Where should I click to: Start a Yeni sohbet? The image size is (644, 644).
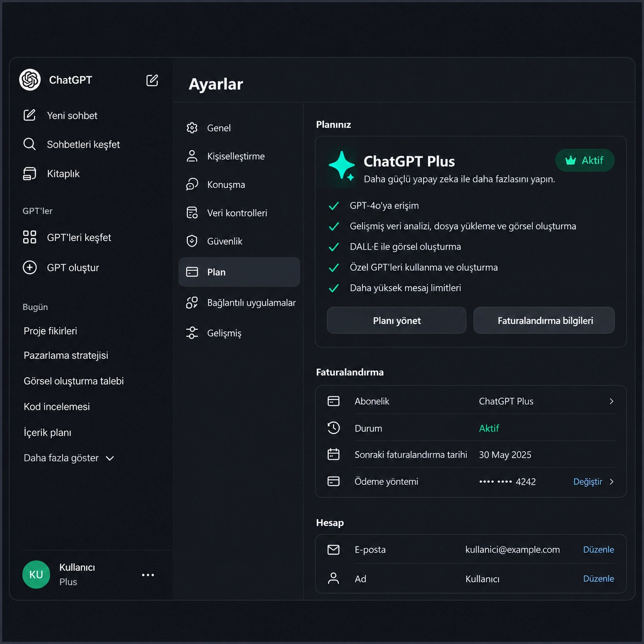pos(61,116)
